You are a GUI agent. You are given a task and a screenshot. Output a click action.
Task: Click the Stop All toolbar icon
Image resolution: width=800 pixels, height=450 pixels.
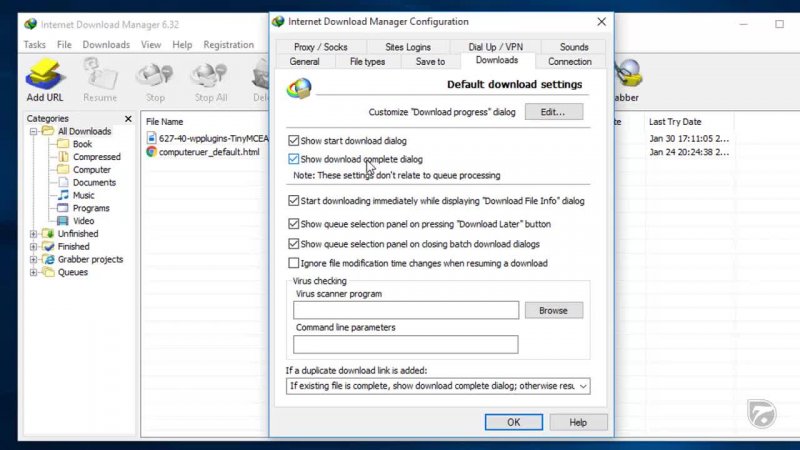(210, 76)
